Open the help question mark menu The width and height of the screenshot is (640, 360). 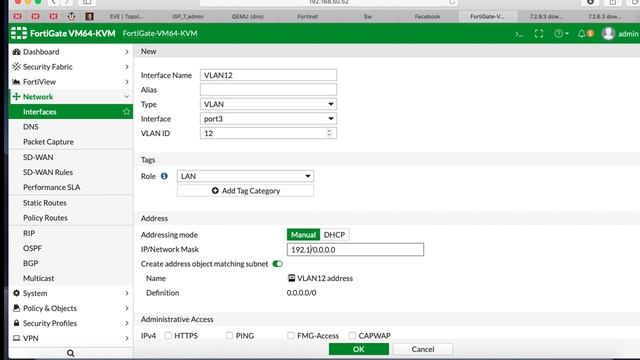tap(561, 34)
